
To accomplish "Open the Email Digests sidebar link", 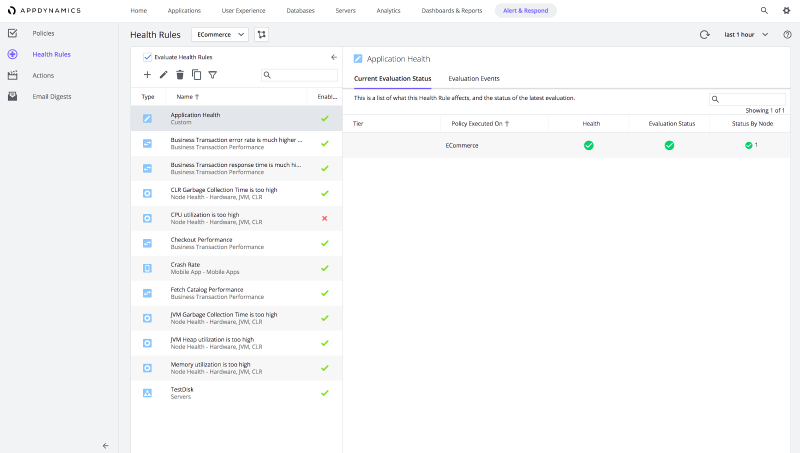I will click(52, 96).
